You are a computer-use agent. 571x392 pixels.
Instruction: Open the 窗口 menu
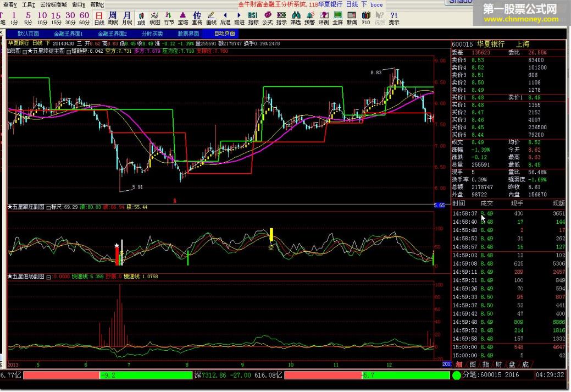78,5
